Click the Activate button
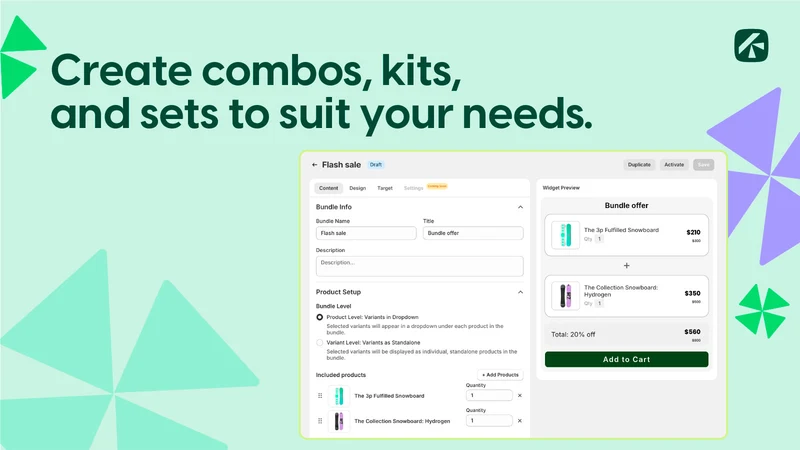 pos(674,165)
